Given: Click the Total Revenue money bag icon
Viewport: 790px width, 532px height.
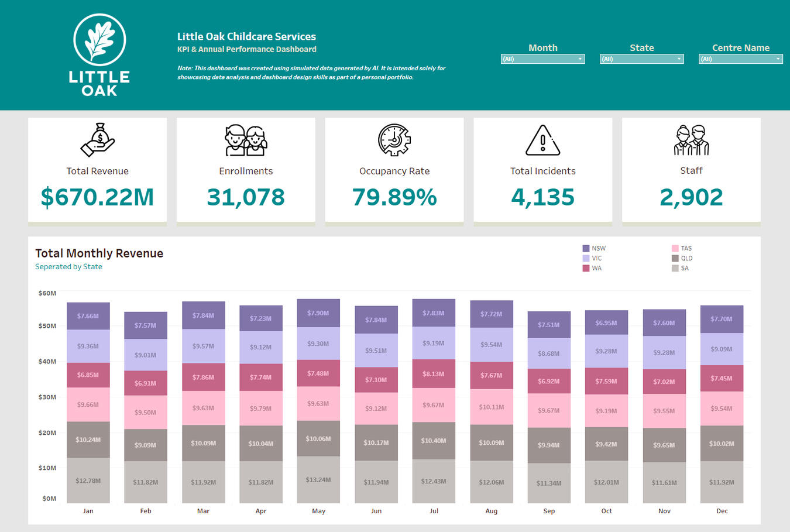Looking at the screenshot, I should (98, 140).
